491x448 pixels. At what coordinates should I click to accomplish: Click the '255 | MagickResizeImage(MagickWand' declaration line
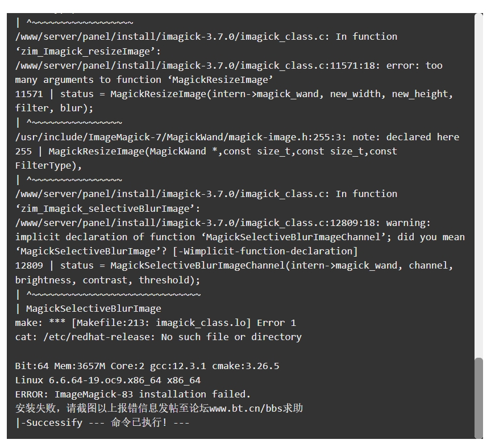(206, 151)
